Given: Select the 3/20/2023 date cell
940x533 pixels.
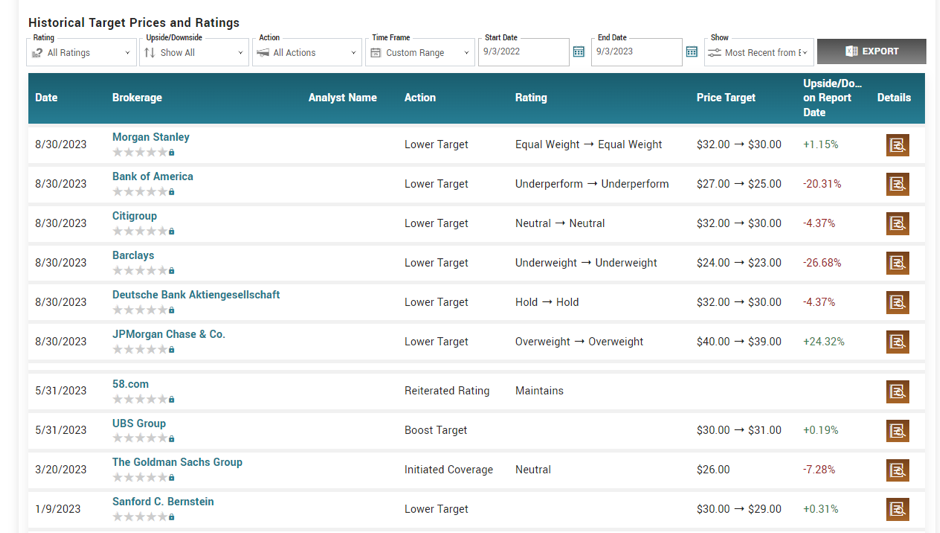Looking at the screenshot, I should pos(61,469).
